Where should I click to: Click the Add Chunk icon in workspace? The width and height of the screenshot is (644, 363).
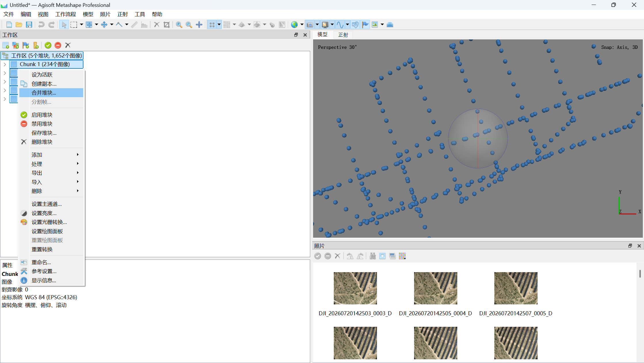coord(6,45)
